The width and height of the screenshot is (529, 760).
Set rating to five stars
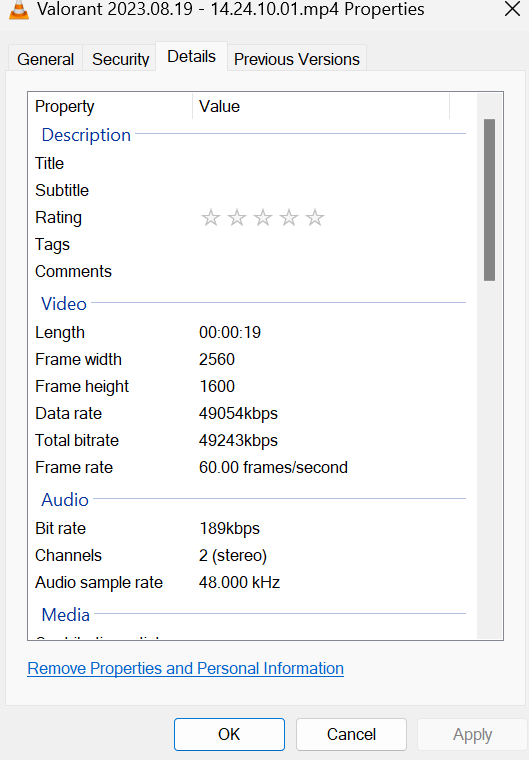point(315,218)
